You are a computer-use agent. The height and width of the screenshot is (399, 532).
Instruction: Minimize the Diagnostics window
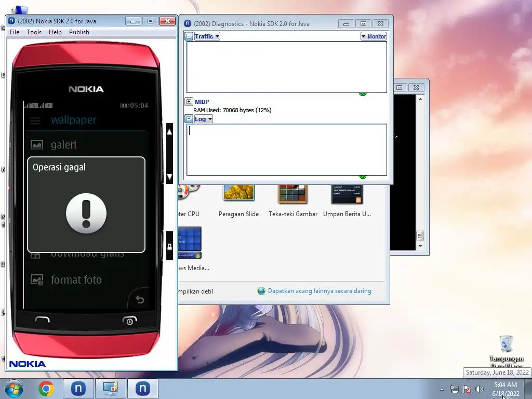[x=346, y=23]
